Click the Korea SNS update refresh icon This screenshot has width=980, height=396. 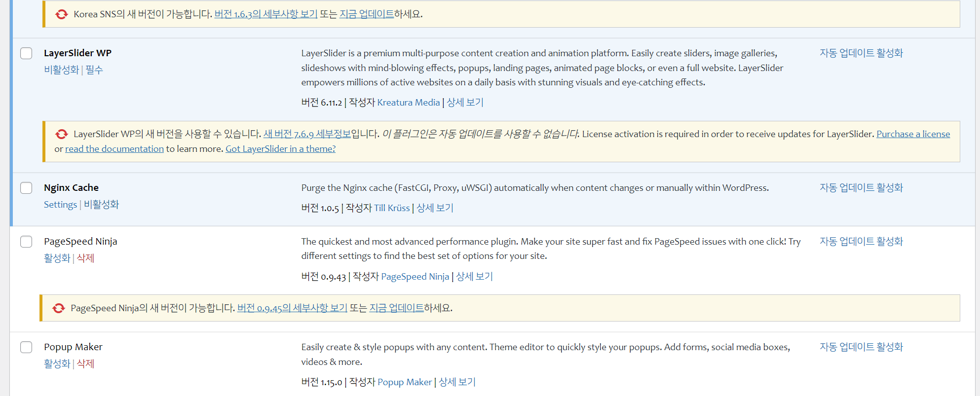[x=62, y=14]
